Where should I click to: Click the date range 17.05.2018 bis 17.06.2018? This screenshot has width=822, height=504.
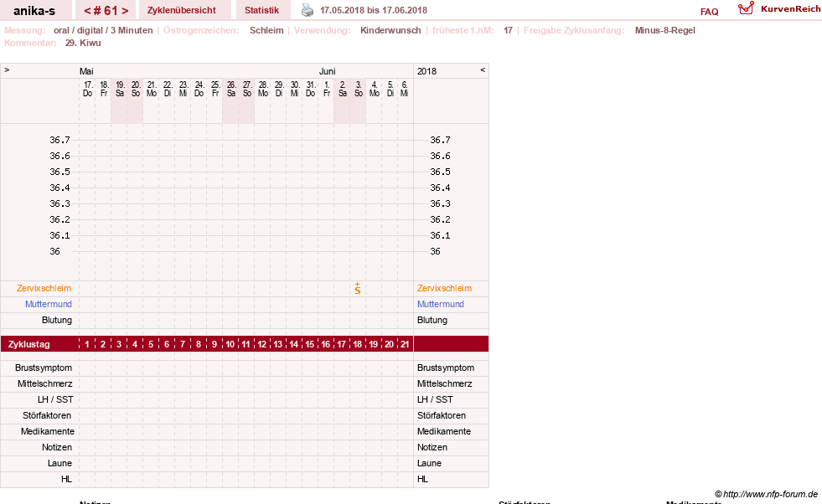pos(374,10)
